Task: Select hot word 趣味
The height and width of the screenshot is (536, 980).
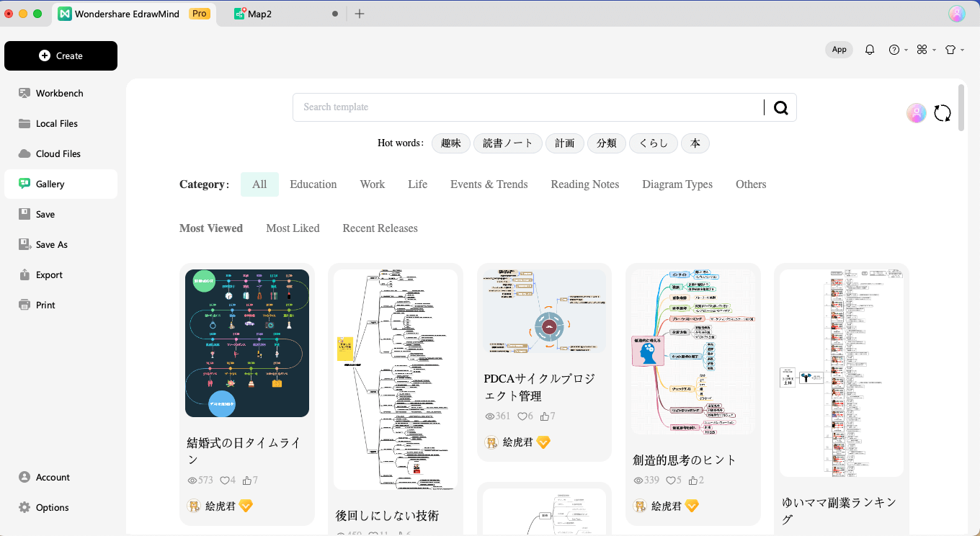Action: (451, 143)
